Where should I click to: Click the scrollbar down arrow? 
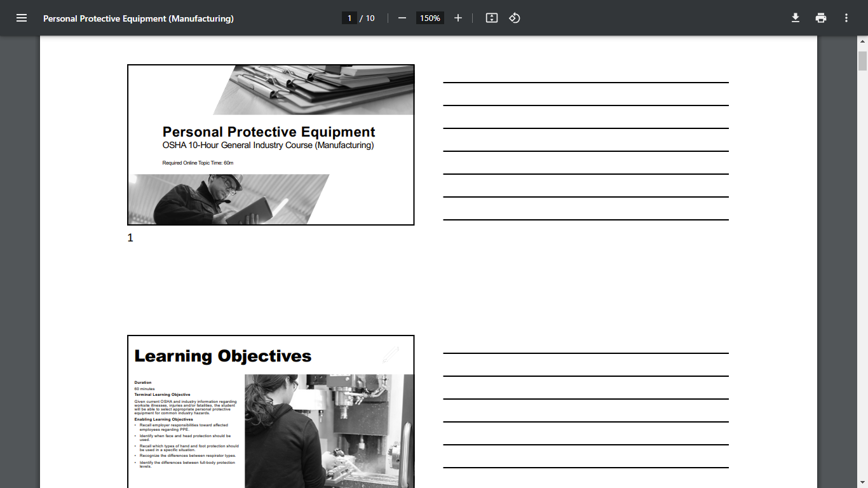coord(862,483)
